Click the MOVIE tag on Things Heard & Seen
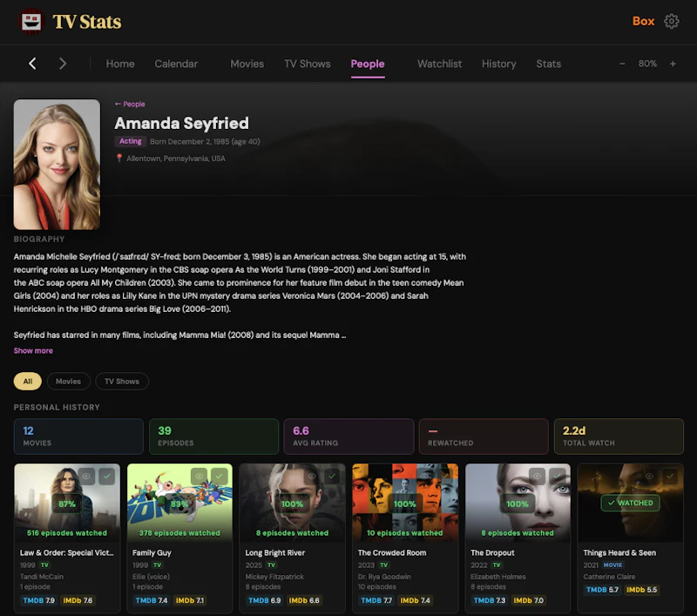Screen dimensions: 697x616 click(613, 565)
